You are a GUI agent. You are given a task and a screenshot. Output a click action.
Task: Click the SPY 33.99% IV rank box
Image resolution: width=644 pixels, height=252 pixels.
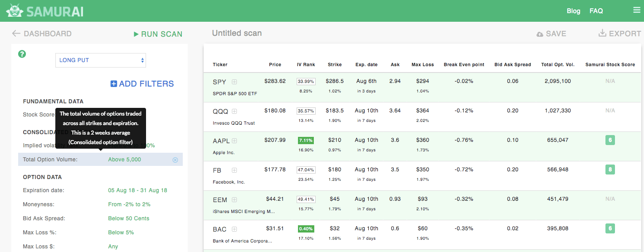306,82
